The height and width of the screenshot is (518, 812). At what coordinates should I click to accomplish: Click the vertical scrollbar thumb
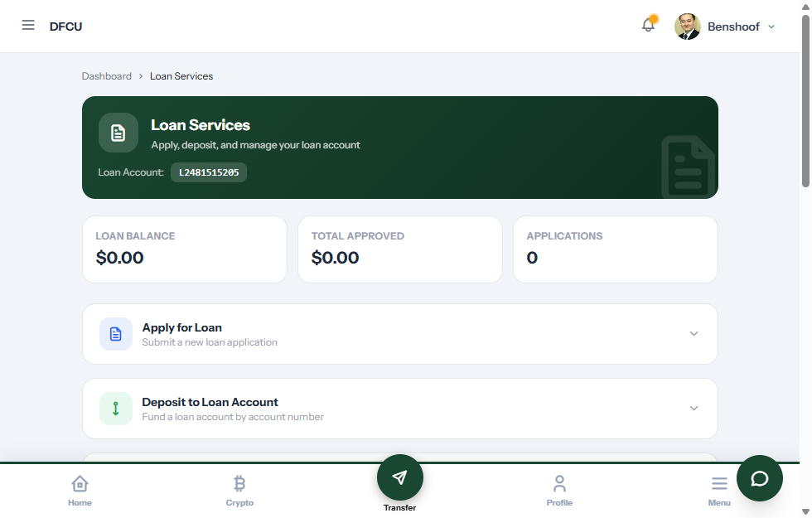click(805, 101)
